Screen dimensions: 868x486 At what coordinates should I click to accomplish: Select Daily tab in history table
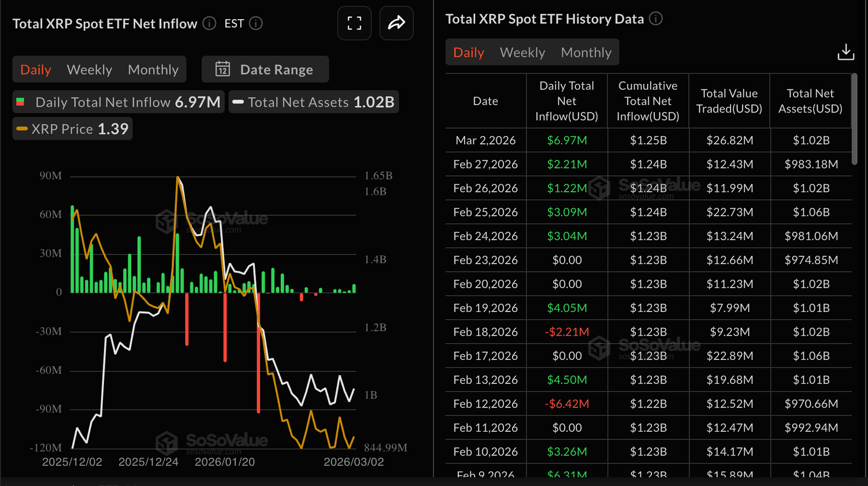coord(468,53)
